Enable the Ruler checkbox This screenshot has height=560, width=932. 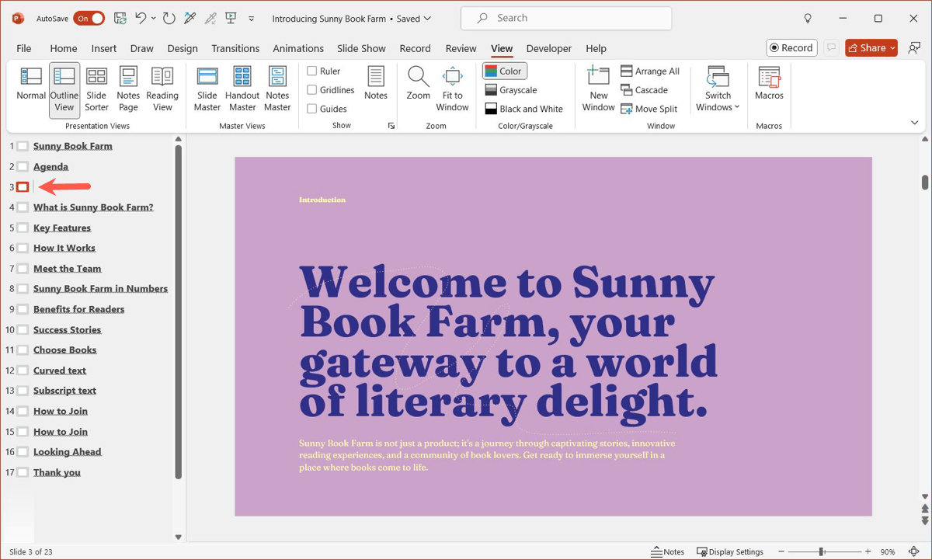coord(311,71)
